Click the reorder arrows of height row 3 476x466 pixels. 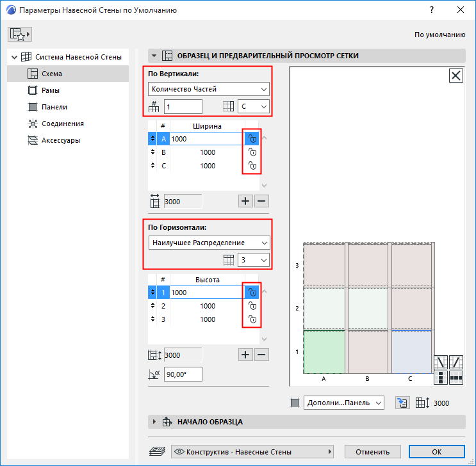(x=152, y=319)
